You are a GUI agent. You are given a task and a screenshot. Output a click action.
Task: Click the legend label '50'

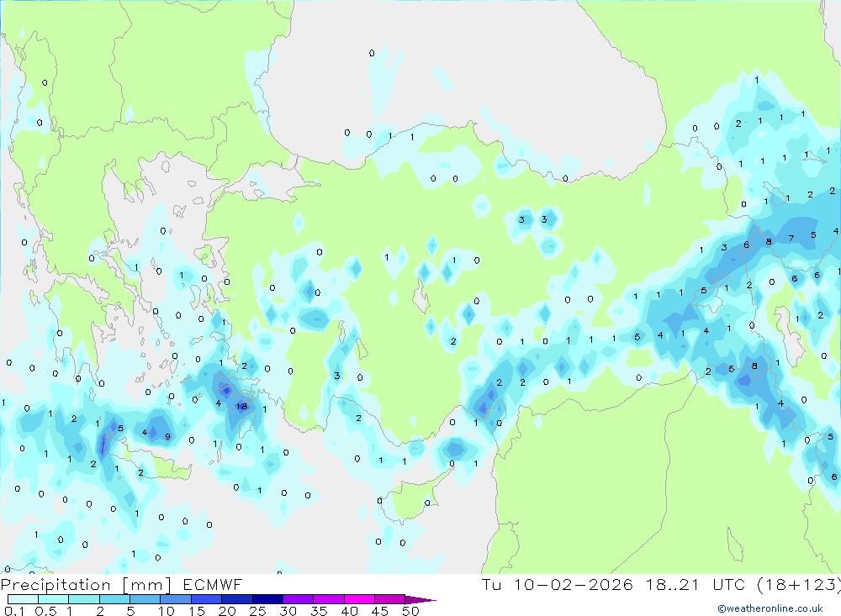click(x=411, y=611)
